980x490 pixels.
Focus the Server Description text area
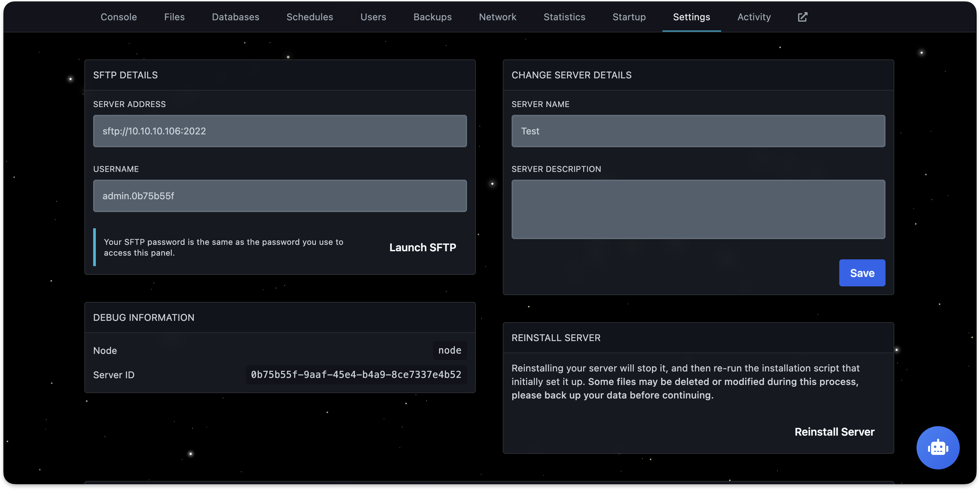(698, 209)
